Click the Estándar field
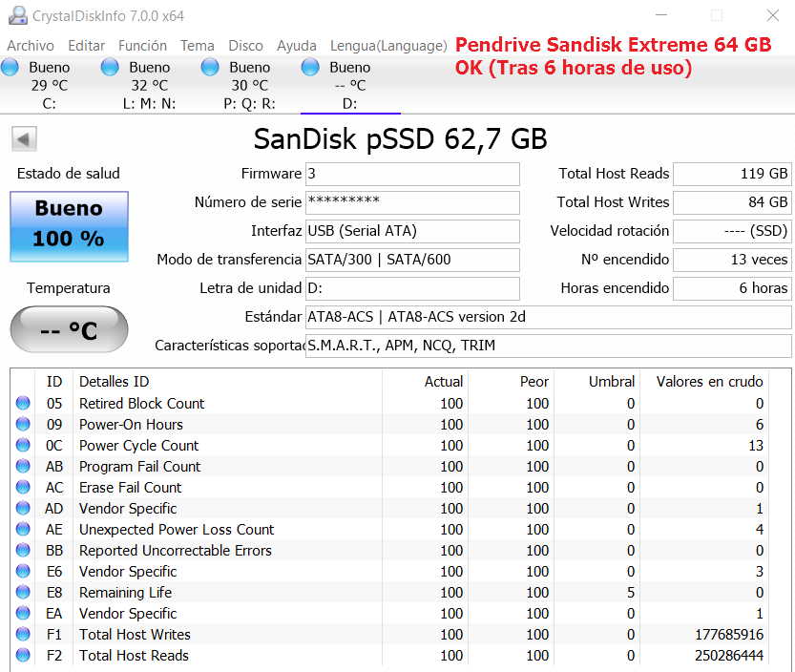 (548, 317)
